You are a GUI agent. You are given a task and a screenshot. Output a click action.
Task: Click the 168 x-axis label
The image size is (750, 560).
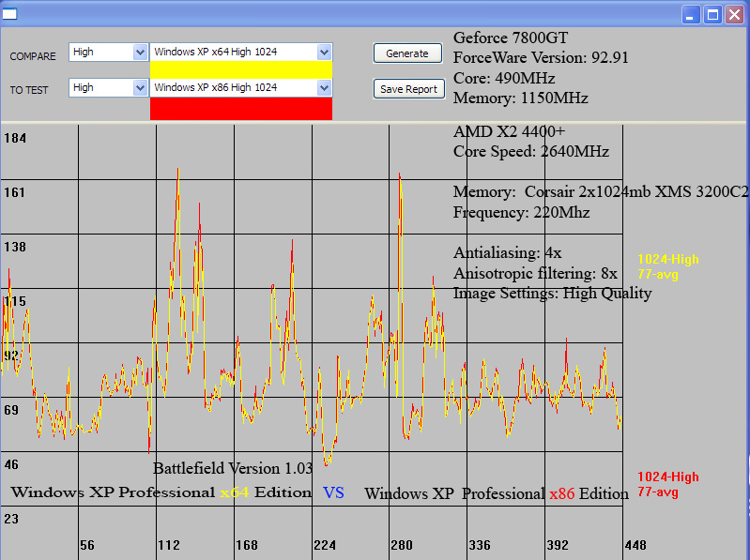click(x=247, y=545)
